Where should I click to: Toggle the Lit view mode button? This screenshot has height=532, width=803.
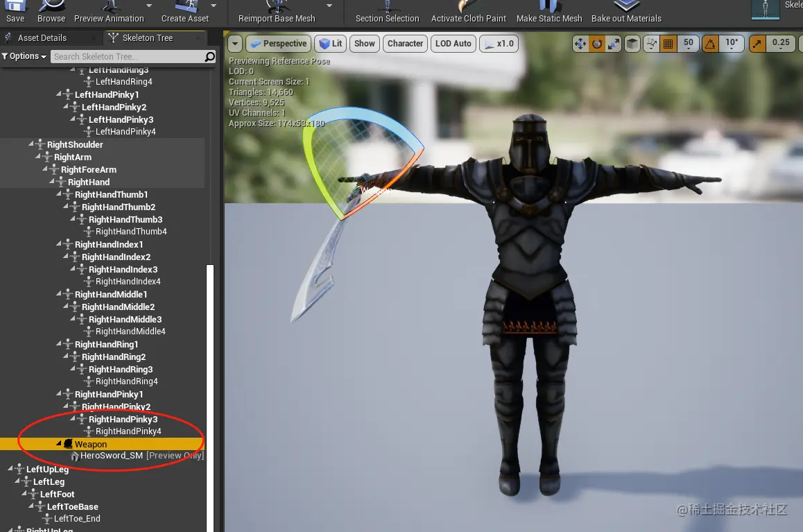[x=330, y=44]
